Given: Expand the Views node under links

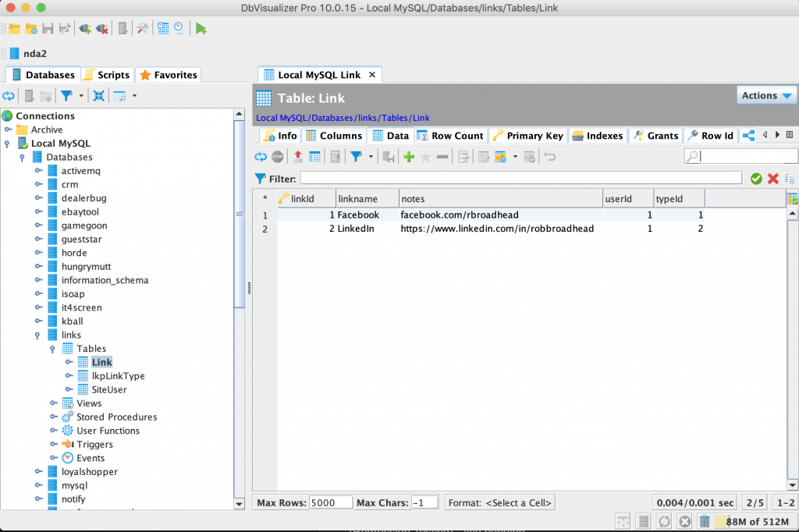Looking at the screenshot, I should (x=55, y=403).
